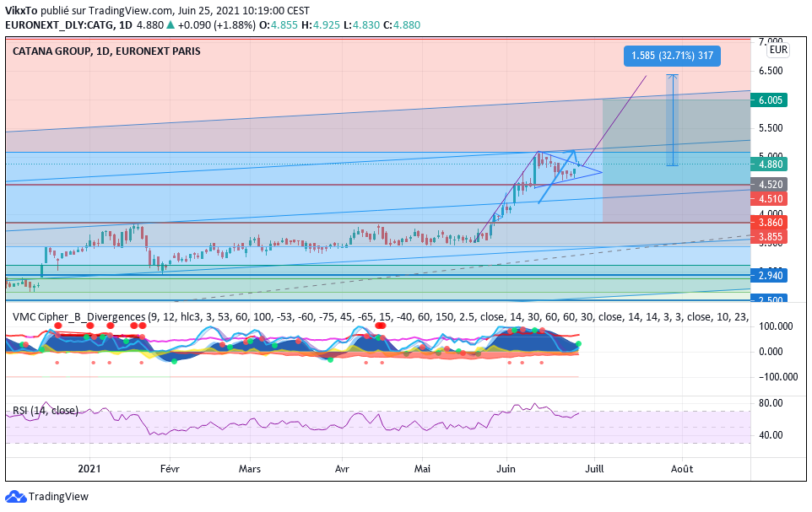Click the 5.500 price axis value
Screen dimensions: 812x512
point(771,128)
